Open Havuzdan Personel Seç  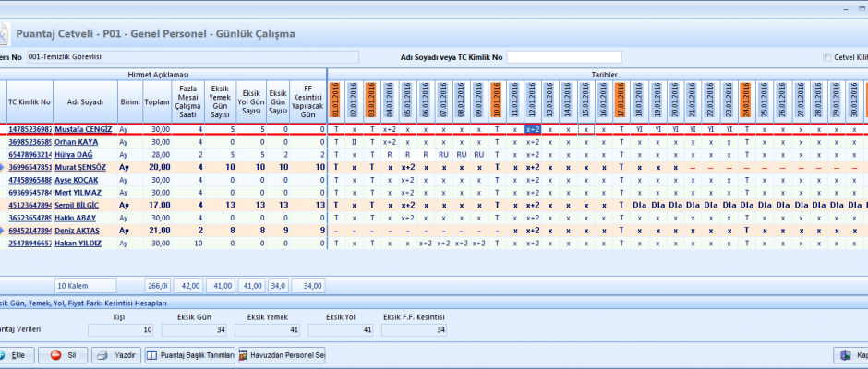(x=281, y=355)
